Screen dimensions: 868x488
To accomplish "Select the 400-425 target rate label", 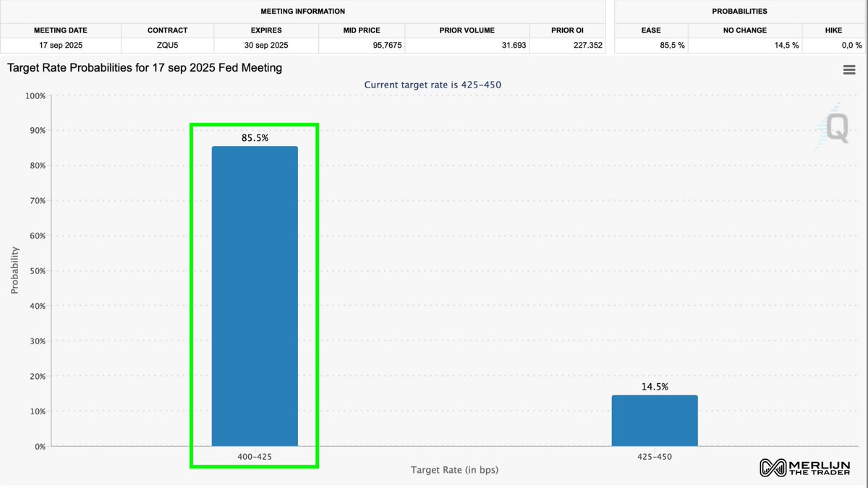I will (x=254, y=456).
